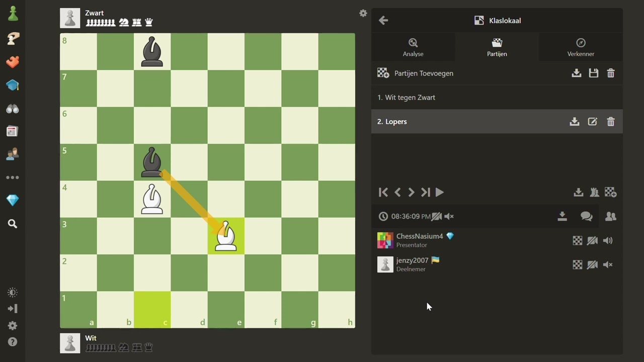The image size is (644, 362).
Task: Go to the previous move
Action: 397,192
